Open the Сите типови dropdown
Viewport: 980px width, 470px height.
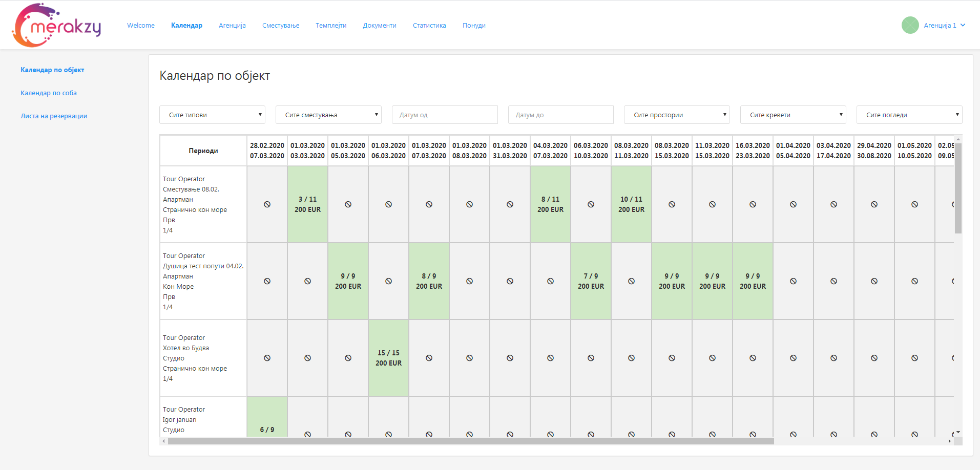click(212, 115)
